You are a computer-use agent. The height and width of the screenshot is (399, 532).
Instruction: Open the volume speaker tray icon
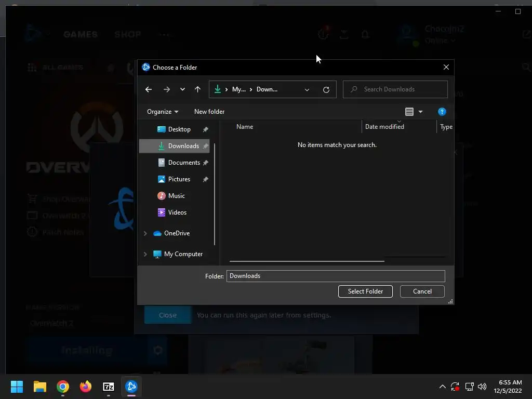pos(482,387)
